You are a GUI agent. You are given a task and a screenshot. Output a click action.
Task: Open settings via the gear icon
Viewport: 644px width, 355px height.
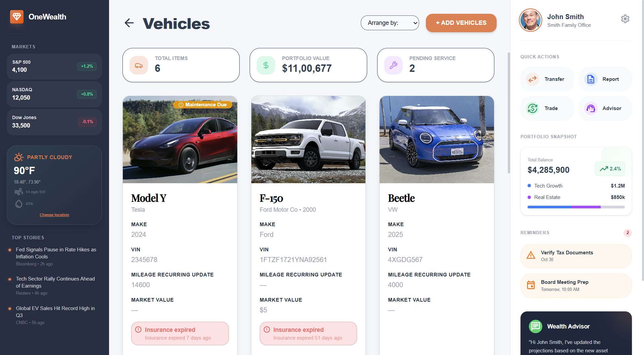pos(625,19)
